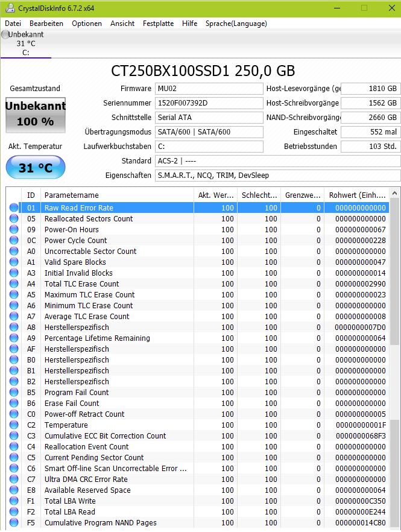Screen dimensions: 401x532
Task: Click the status dot beside Erase Fail Count
Action: tap(14, 403)
